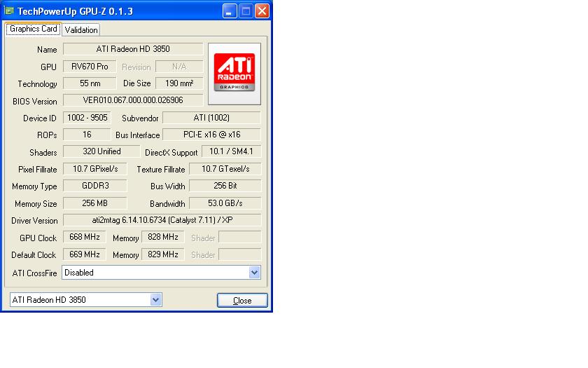Viewport: 588px width, 368px height.
Task: Click the Default Clock value '669 MHz'
Action: pyautogui.click(x=85, y=254)
